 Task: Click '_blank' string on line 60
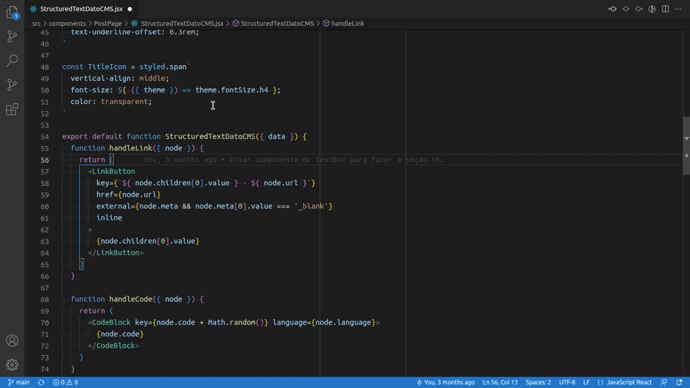point(311,206)
